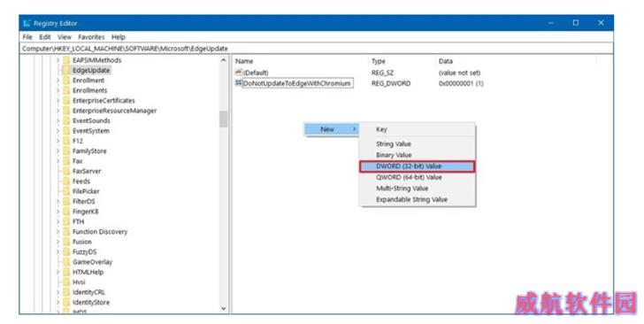Click the DoNotUpdateToEdgeWithChromium name edit field
This screenshot has width=644, height=324.
pos(297,83)
